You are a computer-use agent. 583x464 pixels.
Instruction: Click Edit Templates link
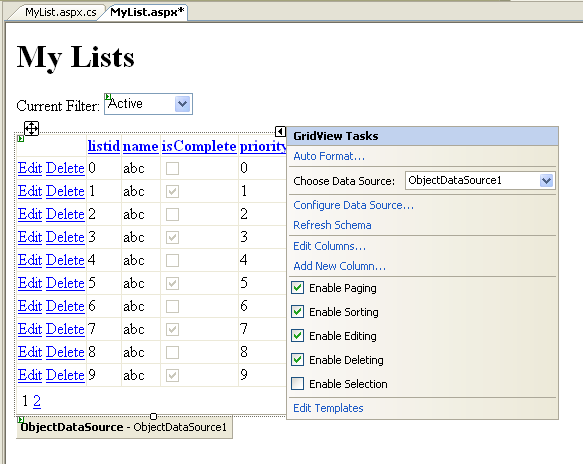(328, 408)
